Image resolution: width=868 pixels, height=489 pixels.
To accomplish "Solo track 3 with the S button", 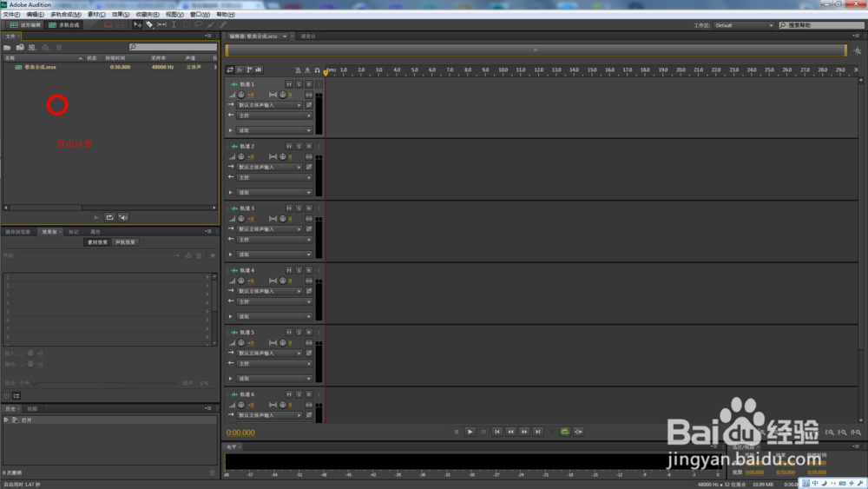I will tap(299, 208).
